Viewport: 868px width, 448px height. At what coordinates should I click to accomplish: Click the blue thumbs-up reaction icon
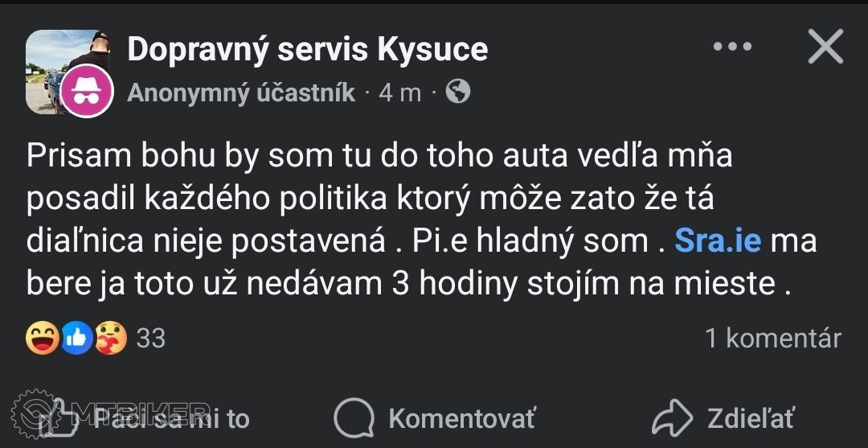tap(78, 339)
